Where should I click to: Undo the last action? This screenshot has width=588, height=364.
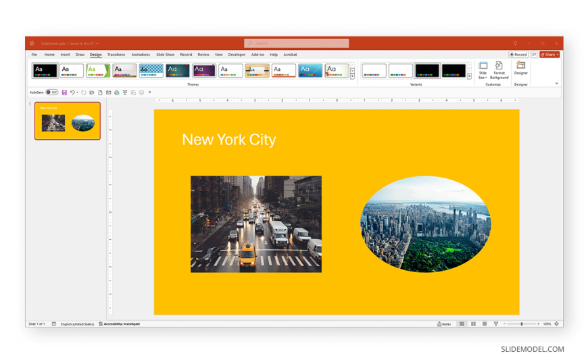(x=72, y=93)
